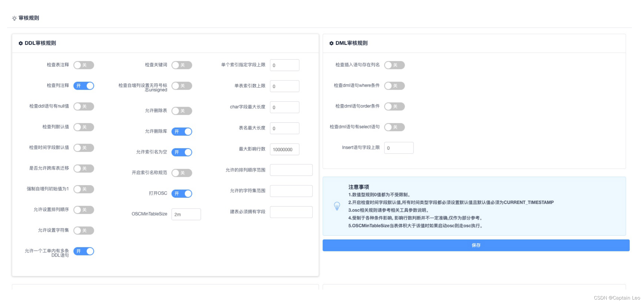Enable 检查时间字段默认值 switch
This screenshot has height=303, width=644.
[84, 148]
